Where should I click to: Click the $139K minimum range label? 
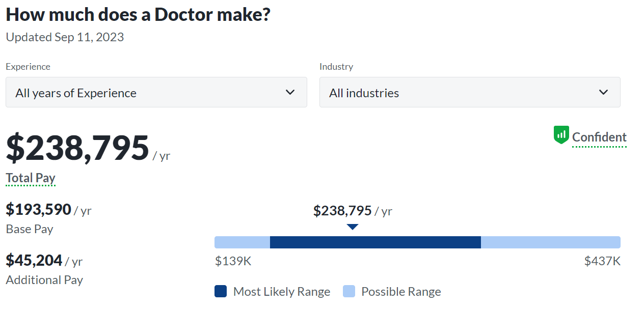[x=233, y=261]
